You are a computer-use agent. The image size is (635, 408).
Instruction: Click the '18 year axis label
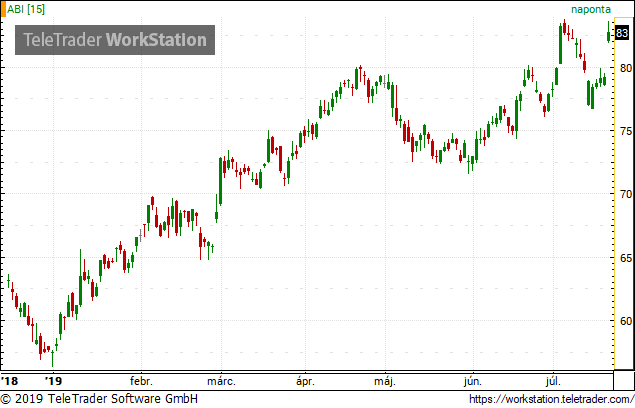(10, 381)
